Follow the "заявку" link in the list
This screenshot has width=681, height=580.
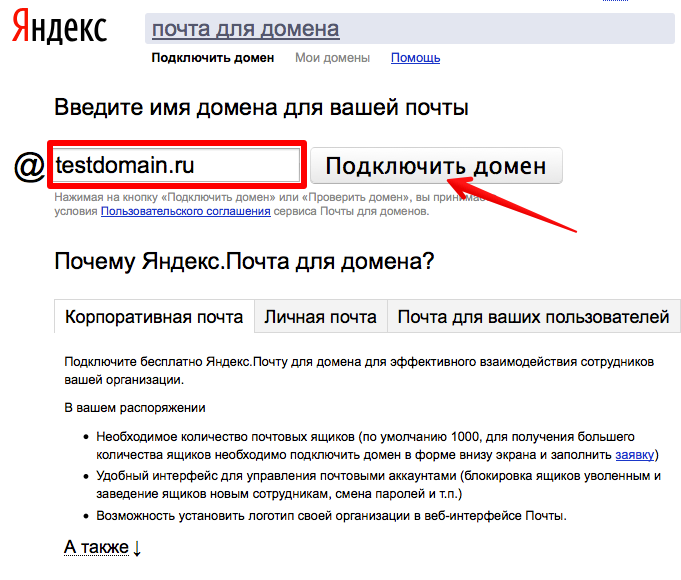635,454
